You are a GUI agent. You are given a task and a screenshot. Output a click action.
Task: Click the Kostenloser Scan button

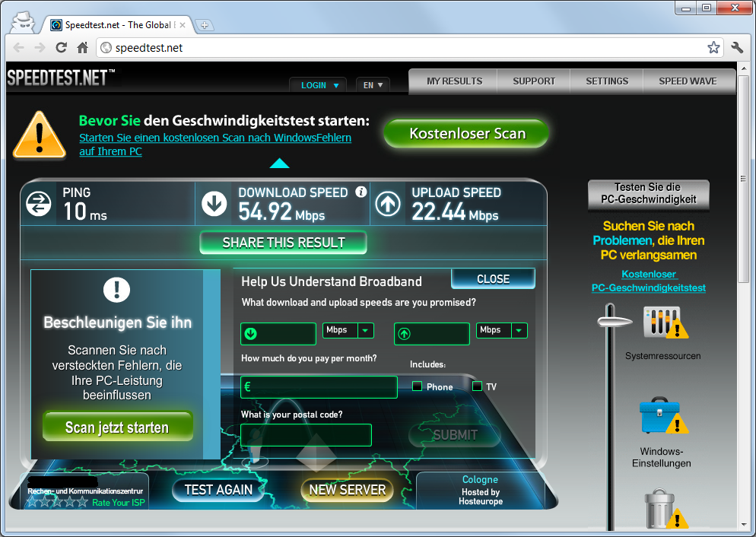point(466,133)
